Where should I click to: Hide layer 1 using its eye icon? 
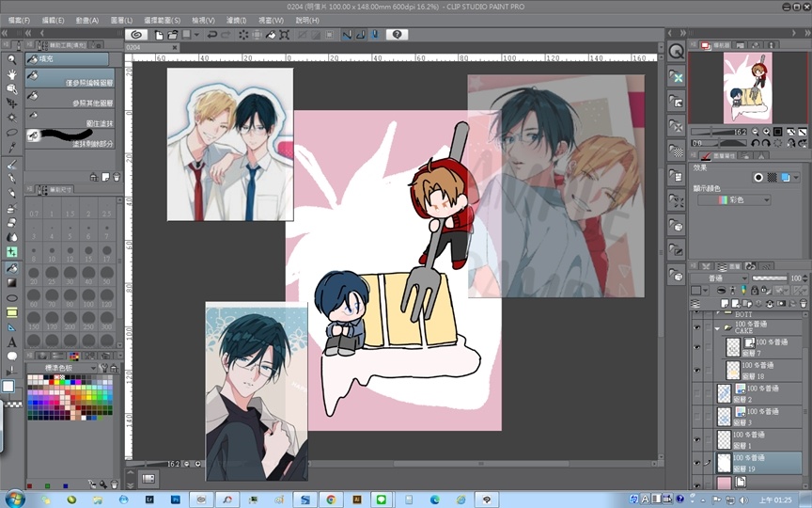(697, 439)
